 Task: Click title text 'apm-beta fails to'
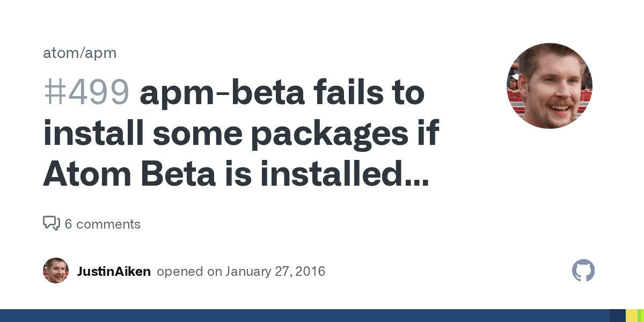click(282, 93)
